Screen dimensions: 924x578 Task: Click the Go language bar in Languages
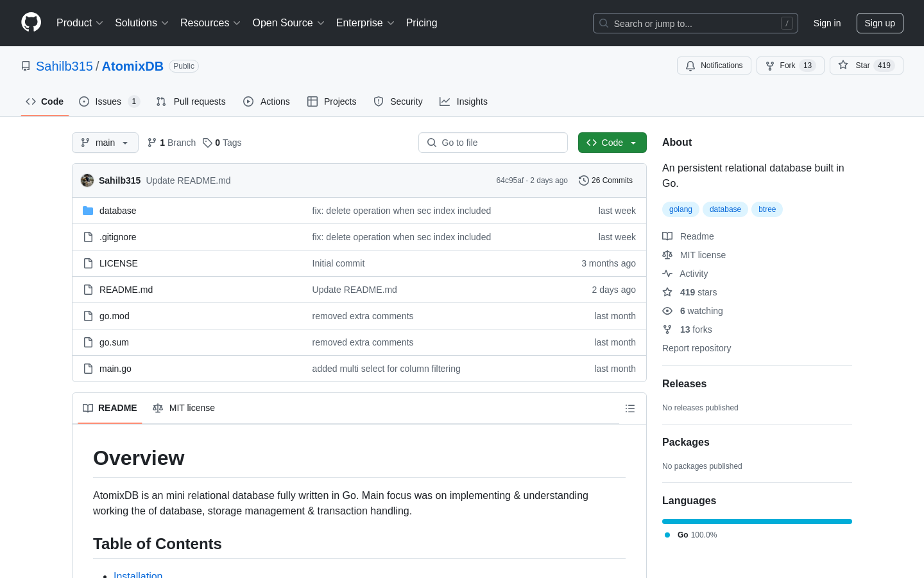click(757, 521)
